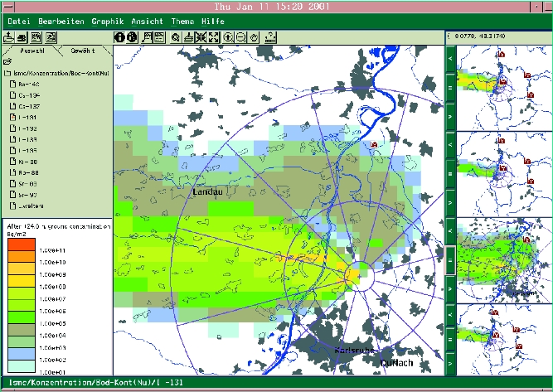Select the Ba-140 nuclide entry
Image resolution: width=553 pixels, height=392 pixels.
click(x=25, y=84)
